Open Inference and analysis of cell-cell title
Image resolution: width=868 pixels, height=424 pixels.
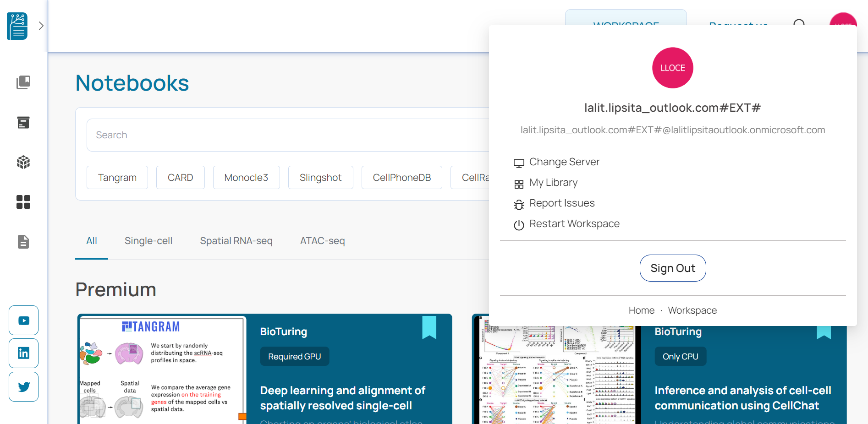tap(743, 398)
